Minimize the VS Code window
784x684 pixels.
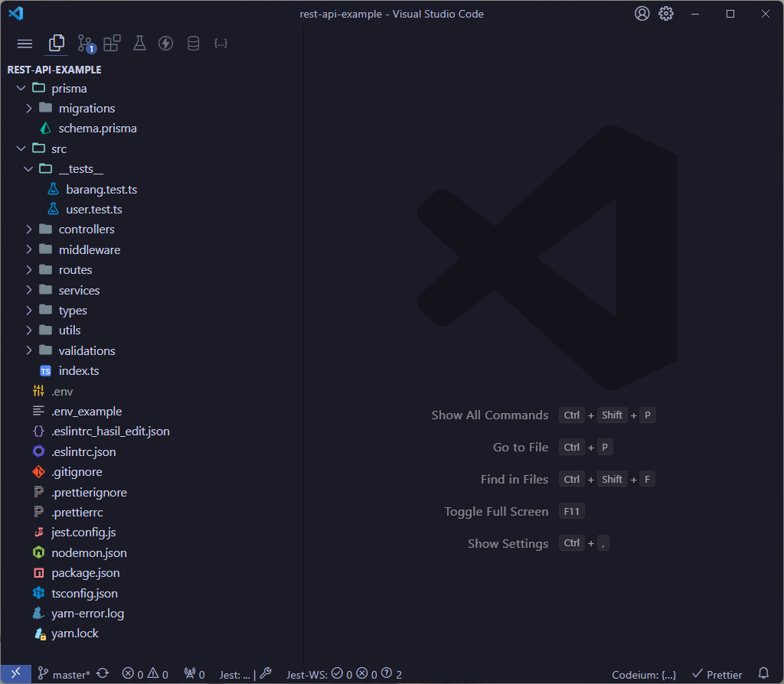pos(695,14)
